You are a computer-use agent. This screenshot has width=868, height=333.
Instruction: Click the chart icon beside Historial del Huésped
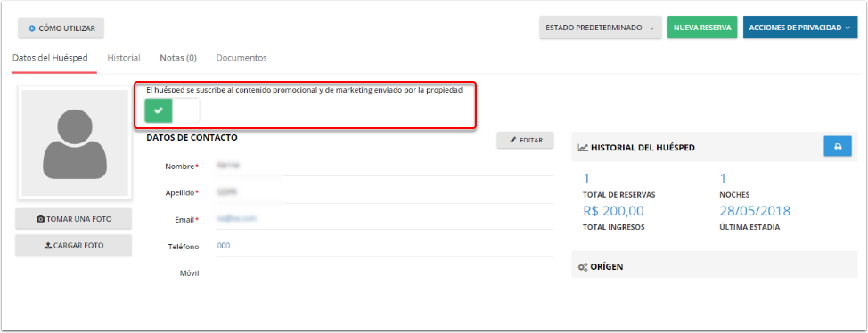pos(582,148)
